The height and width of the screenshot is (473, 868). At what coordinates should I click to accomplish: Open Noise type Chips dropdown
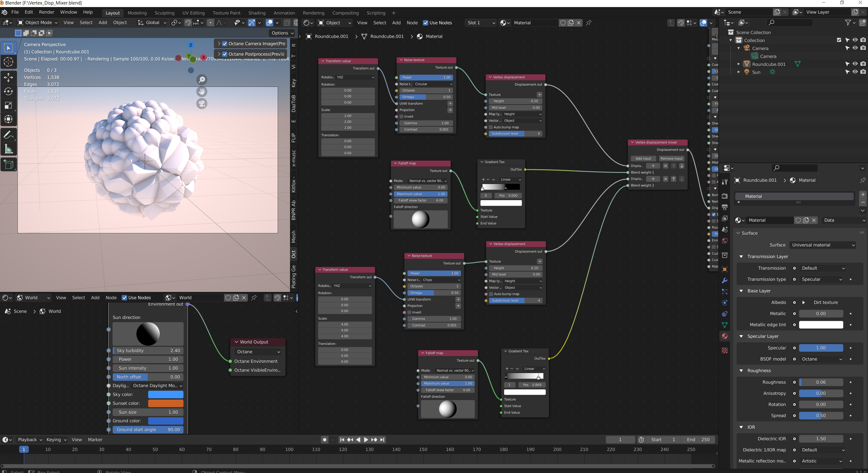[x=441, y=280]
